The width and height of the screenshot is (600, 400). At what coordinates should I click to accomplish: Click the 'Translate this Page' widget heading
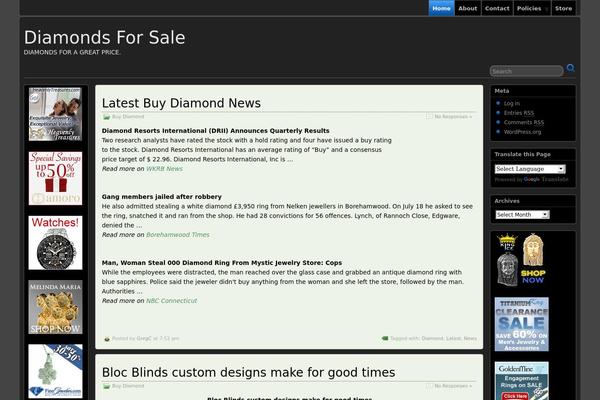tap(522, 154)
